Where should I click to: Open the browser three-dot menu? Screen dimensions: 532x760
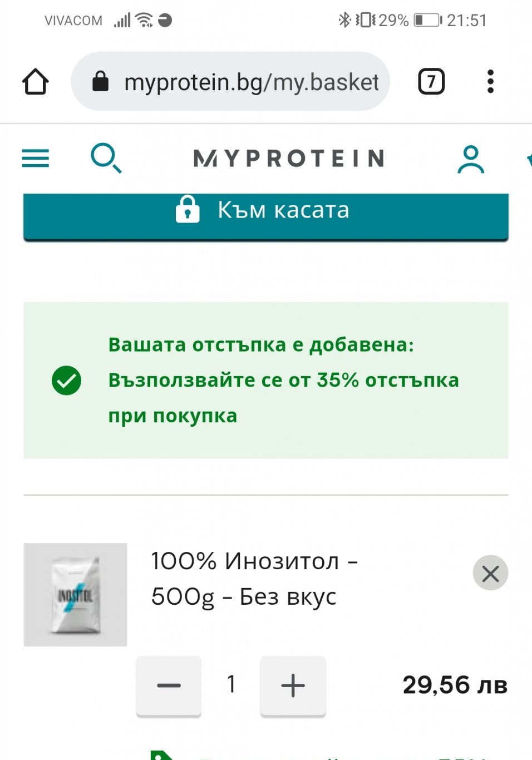[490, 82]
